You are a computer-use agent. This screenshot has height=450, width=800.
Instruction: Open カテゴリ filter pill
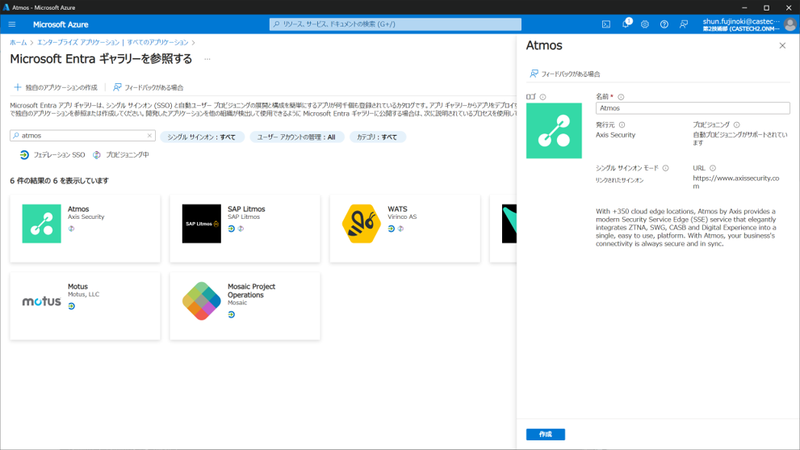tap(377, 137)
